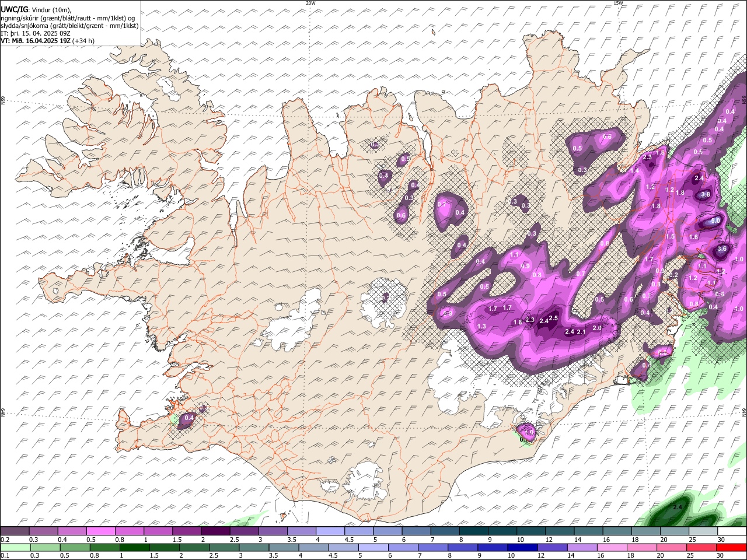Image resolution: width=747 pixels, height=560 pixels.
Task: Select top legend swatch between 8 and 9
Action: pyautogui.click(x=474, y=531)
